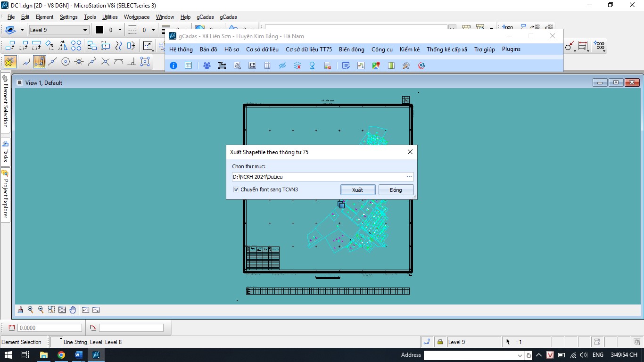
Task: Toggle the 'Chuyển font sang TCVN3' checkbox
Action: click(x=236, y=189)
